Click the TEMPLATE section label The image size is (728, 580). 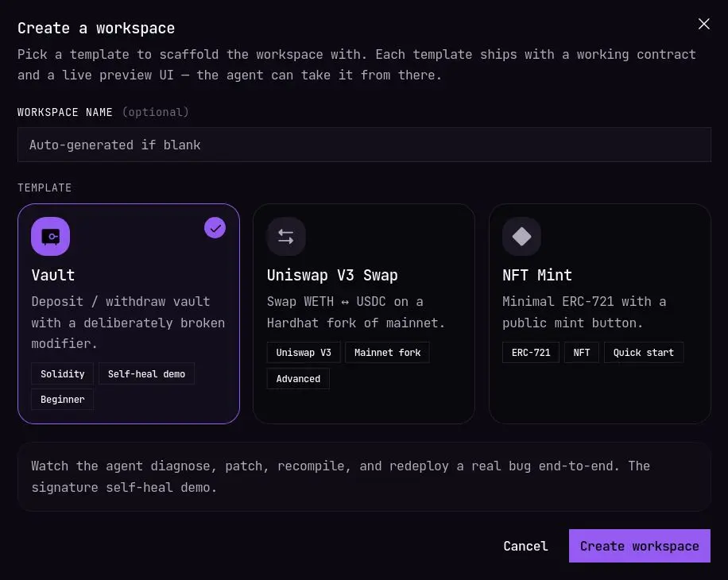[45, 188]
